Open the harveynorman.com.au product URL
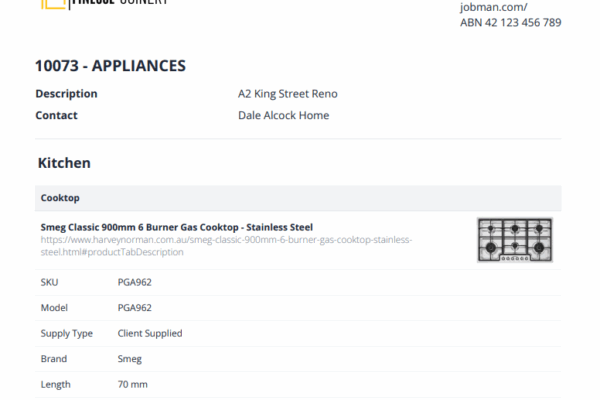The height and width of the screenshot is (400, 600). click(x=226, y=246)
